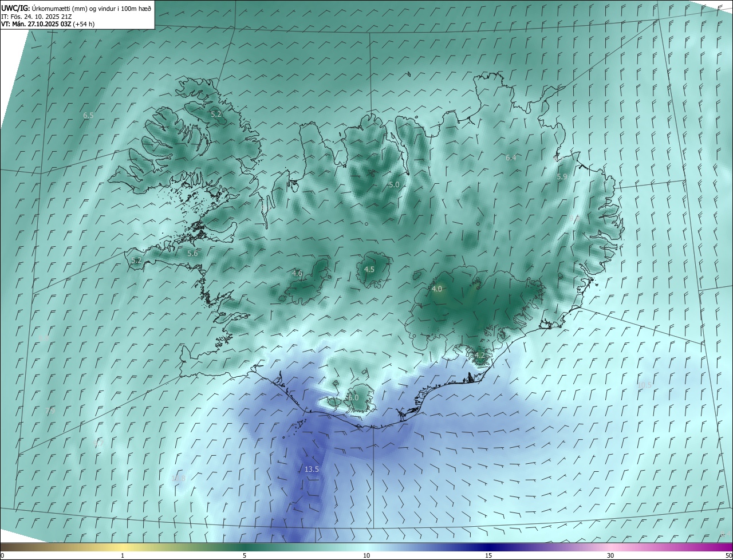The height and width of the screenshot is (560, 733).
Task: Click the 6.5 value over the northwest sea
Action: point(88,115)
